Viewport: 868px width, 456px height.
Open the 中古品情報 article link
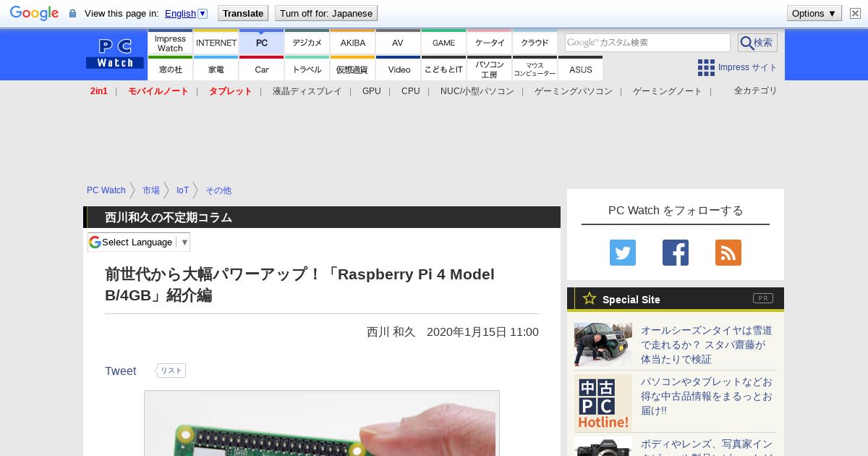(x=707, y=396)
